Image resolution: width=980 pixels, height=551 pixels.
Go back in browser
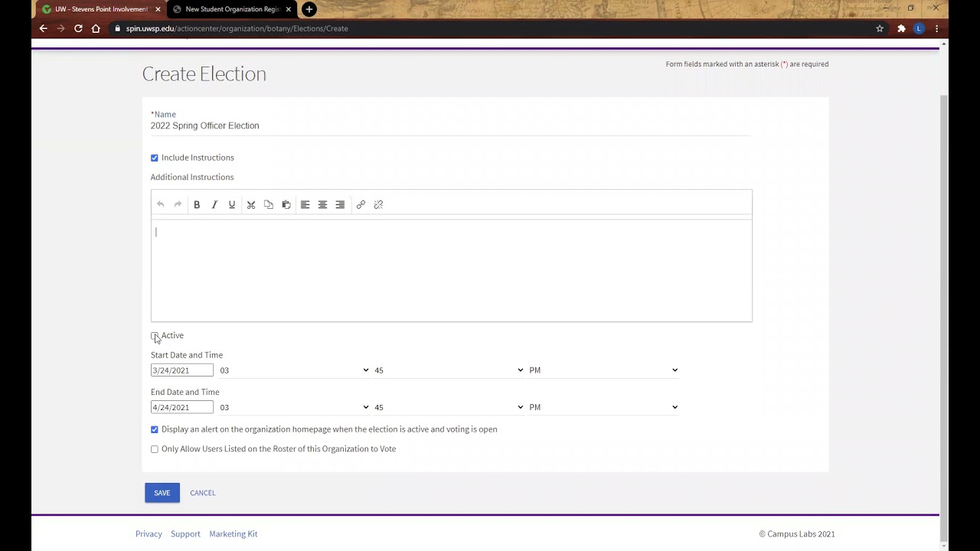(43, 28)
